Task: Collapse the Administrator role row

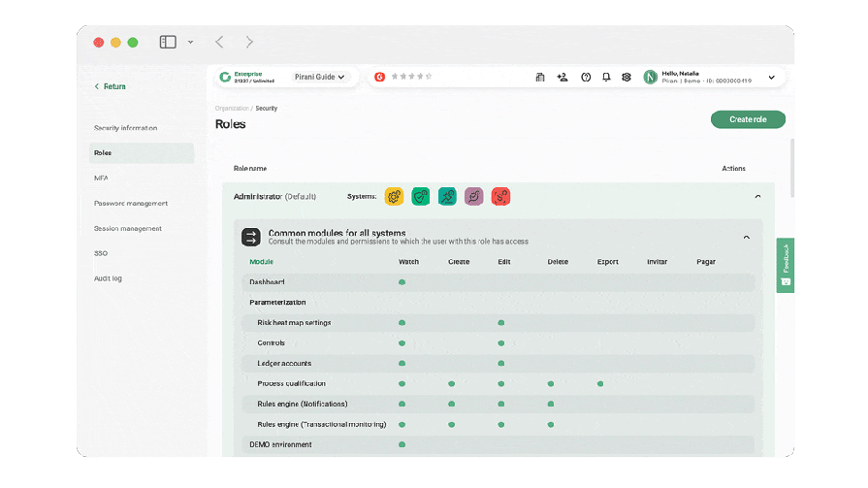Action: (x=757, y=197)
